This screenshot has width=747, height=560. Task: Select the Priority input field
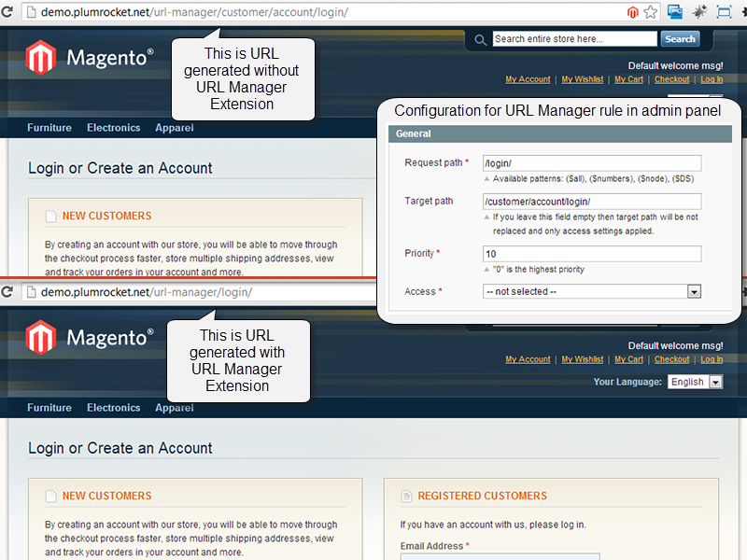pos(592,254)
